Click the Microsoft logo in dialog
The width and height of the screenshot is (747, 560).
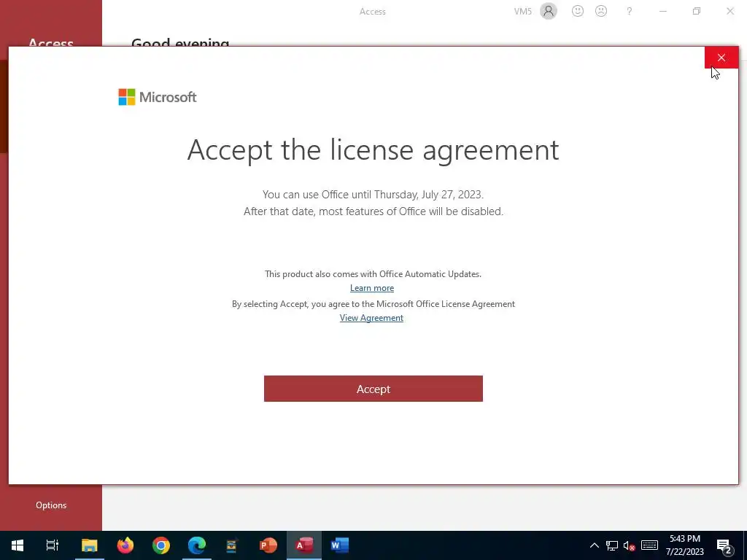tap(158, 97)
